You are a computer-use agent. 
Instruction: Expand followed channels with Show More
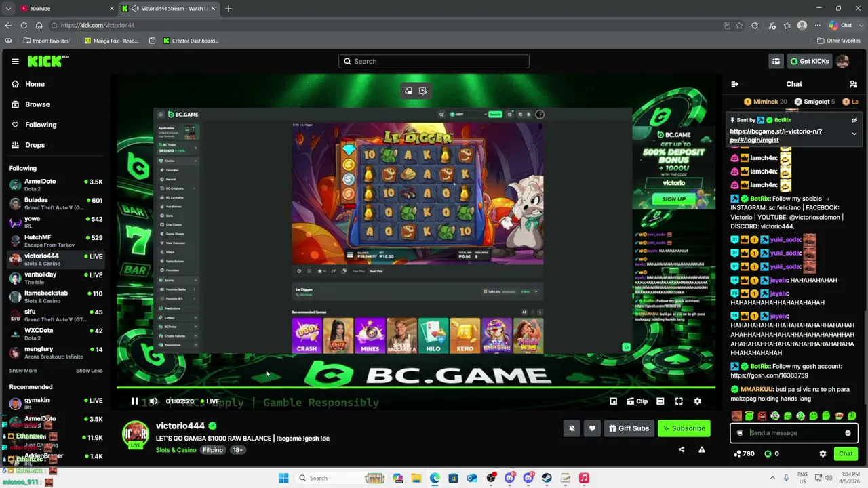coord(23,371)
